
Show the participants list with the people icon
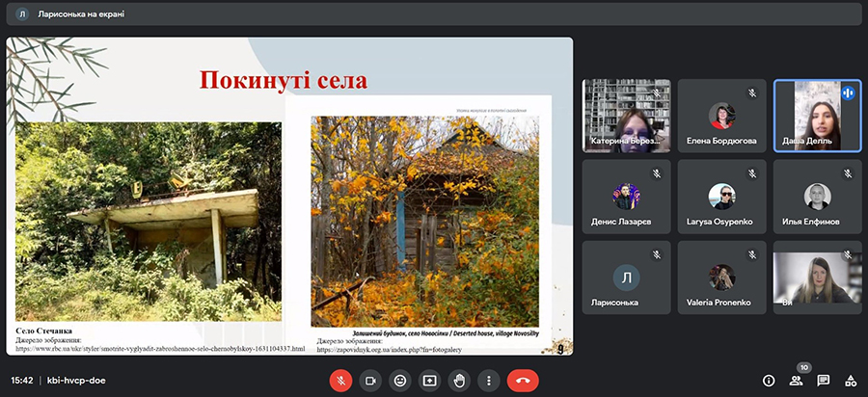coord(796,381)
